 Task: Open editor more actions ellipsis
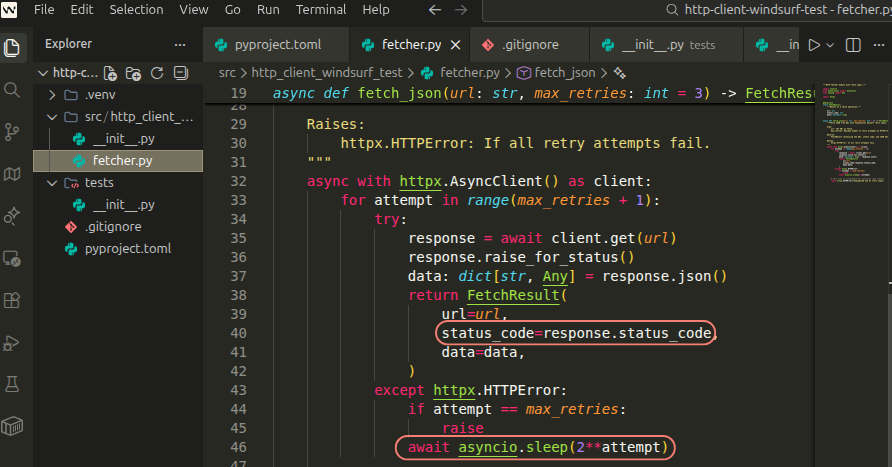879,45
